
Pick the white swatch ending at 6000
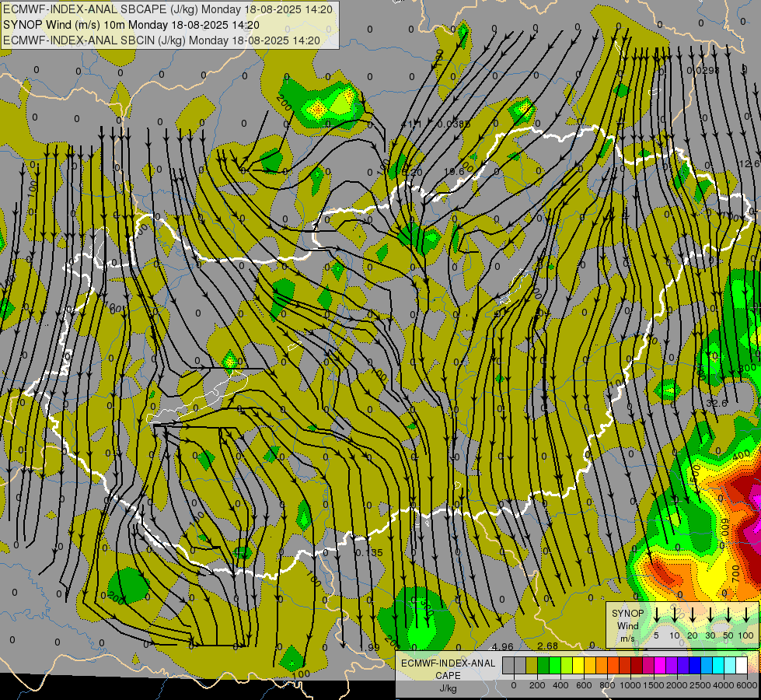click(x=741, y=666)
